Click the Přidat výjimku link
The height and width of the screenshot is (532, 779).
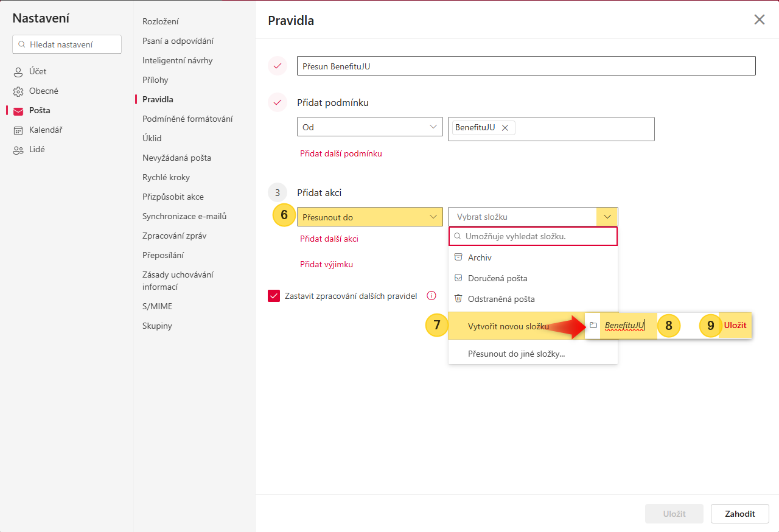pyautogui.click(x=326, y=265)
